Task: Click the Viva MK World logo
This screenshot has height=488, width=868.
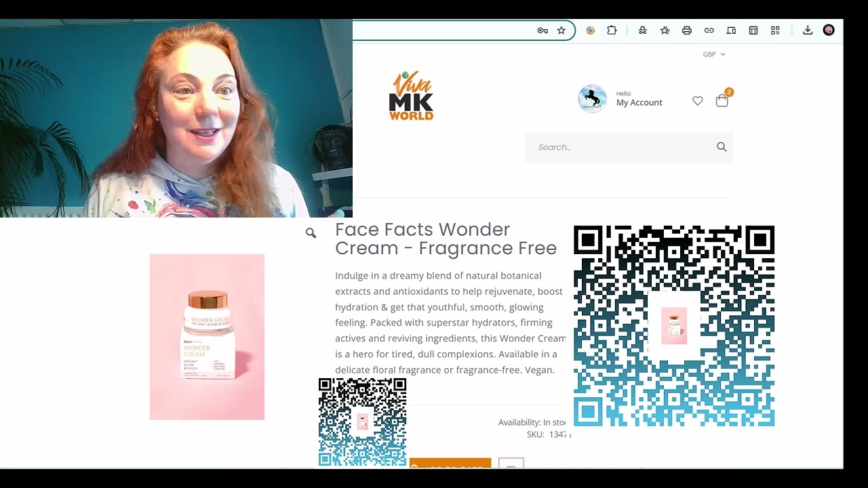Action: click(x=411, y=96)
